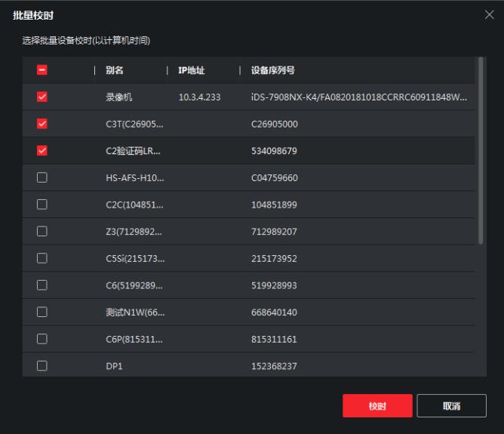
Task: Enable checkbox for C2C(104851 device
Action: tap(41, 205)
